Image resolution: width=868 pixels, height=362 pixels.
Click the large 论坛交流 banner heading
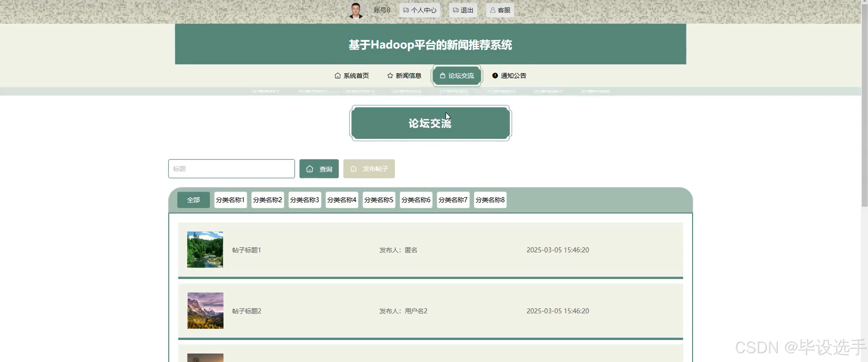click(x=430, y=123)
